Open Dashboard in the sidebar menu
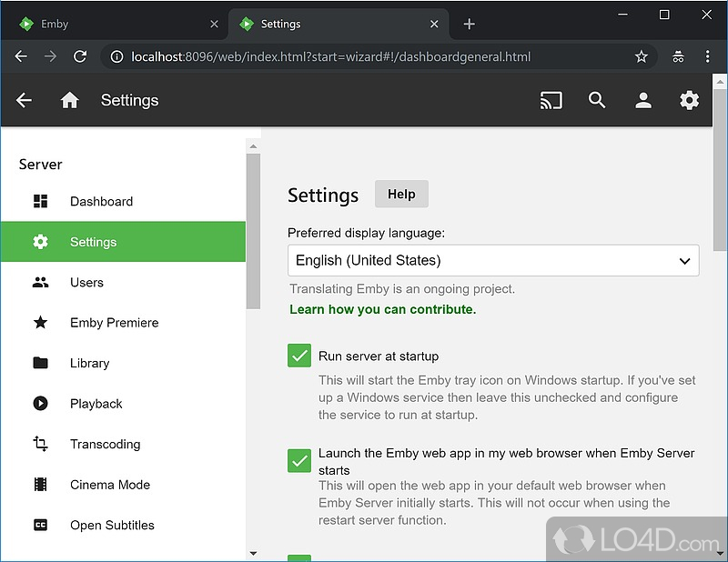The height and width of the screenshot is (562, 728). point(123,201)
